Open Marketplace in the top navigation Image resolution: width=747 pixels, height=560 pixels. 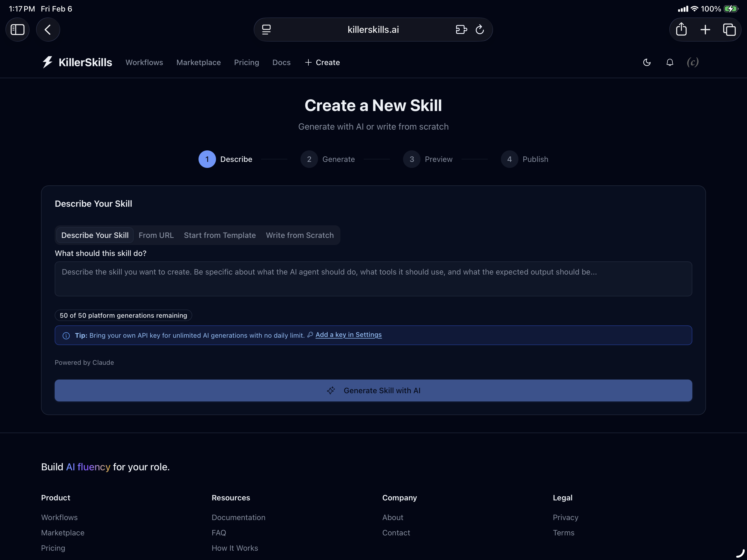point(199,63)
